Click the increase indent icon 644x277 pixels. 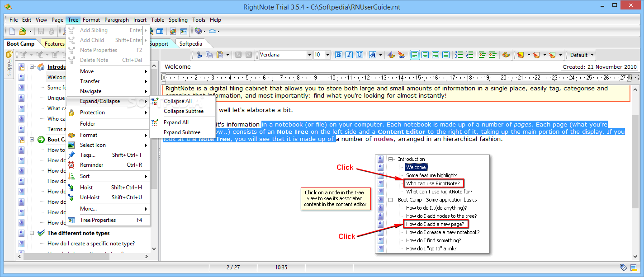pyautogui.click(x=493, y=55)
